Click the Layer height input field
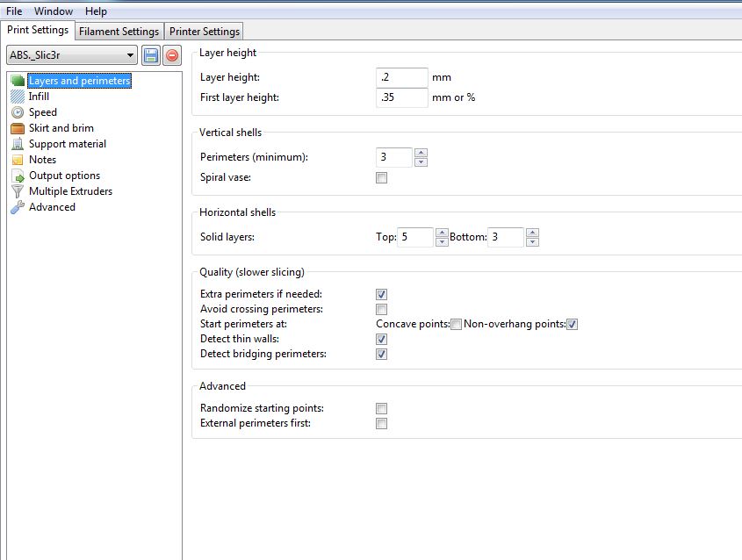The image size is (742, 560). pyautogui.click(x=401, y=77)
